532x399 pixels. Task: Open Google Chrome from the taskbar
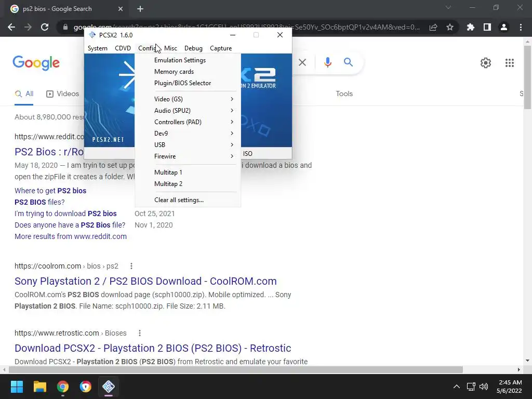tap(63, 387)
